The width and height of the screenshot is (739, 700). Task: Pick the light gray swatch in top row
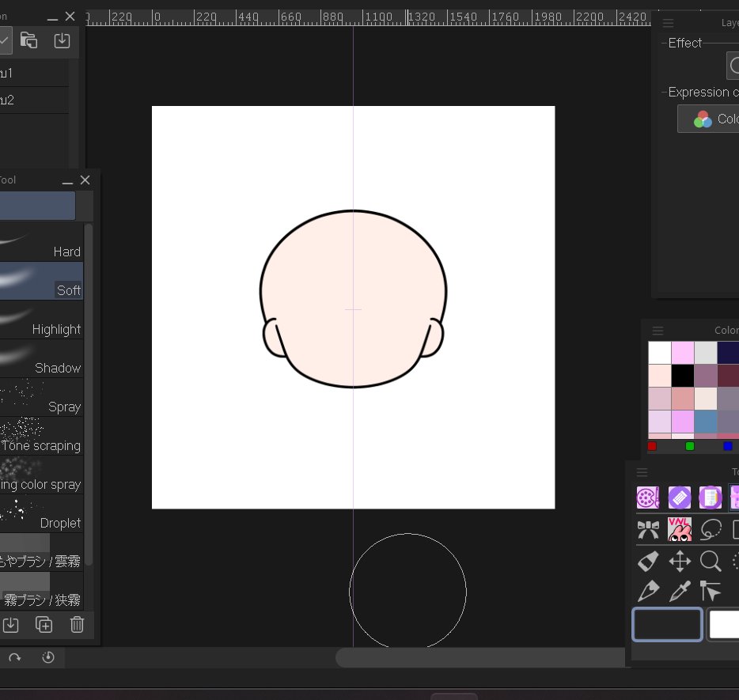click(x=706, y=353)
